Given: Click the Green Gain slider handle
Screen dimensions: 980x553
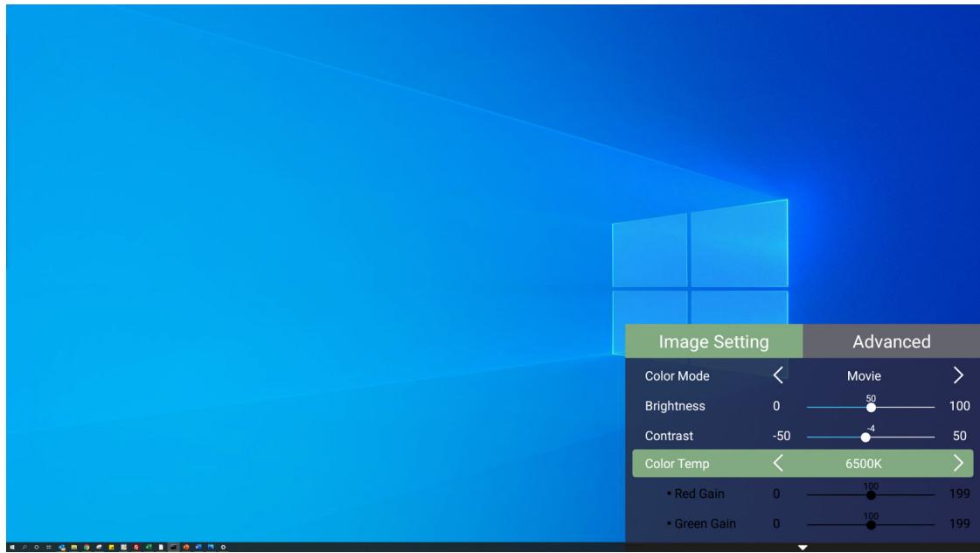Looking at the screenshot, I should pyautogui.click(x=871, y=525).
